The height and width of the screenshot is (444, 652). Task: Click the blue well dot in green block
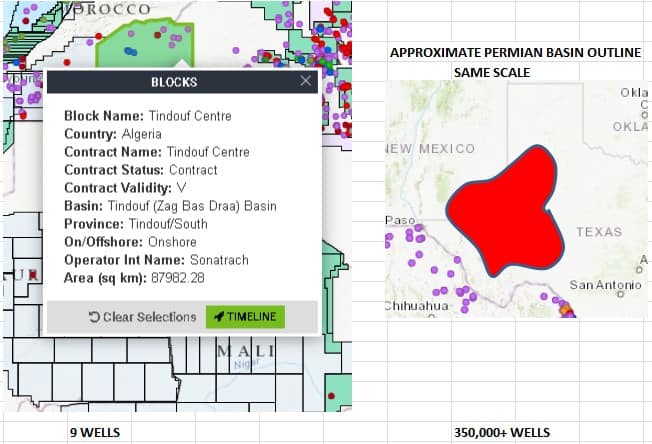click(x=129, y=50)
